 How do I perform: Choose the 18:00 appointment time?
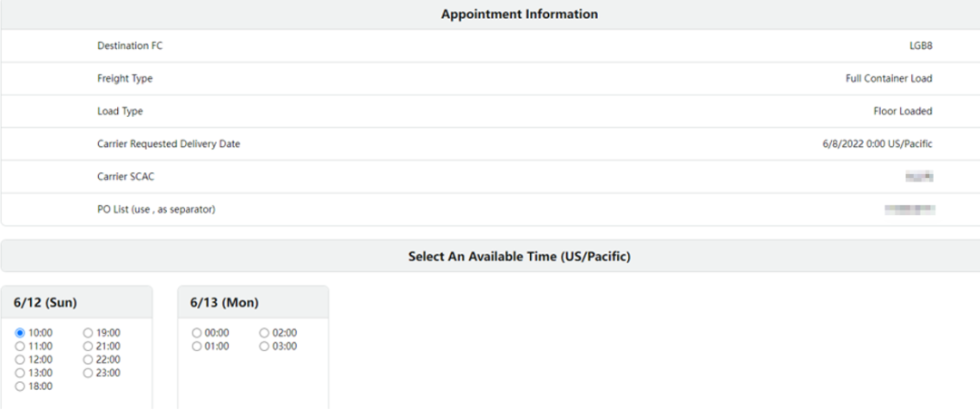[x=20, y=386]
